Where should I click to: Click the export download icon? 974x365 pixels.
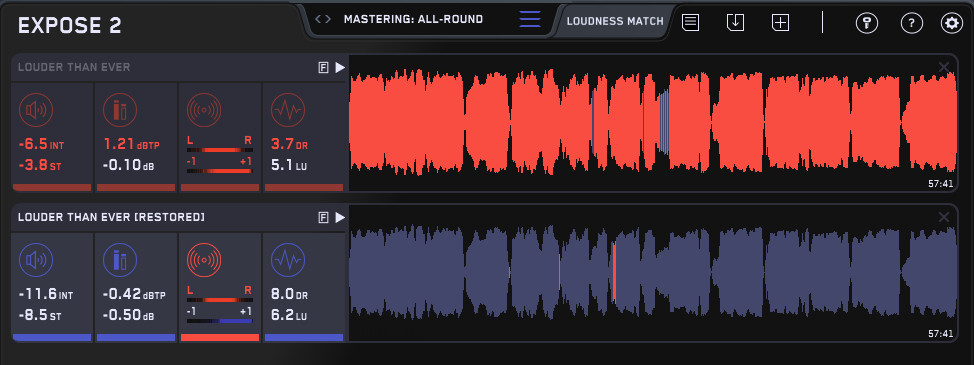click(x=735, y=22)
